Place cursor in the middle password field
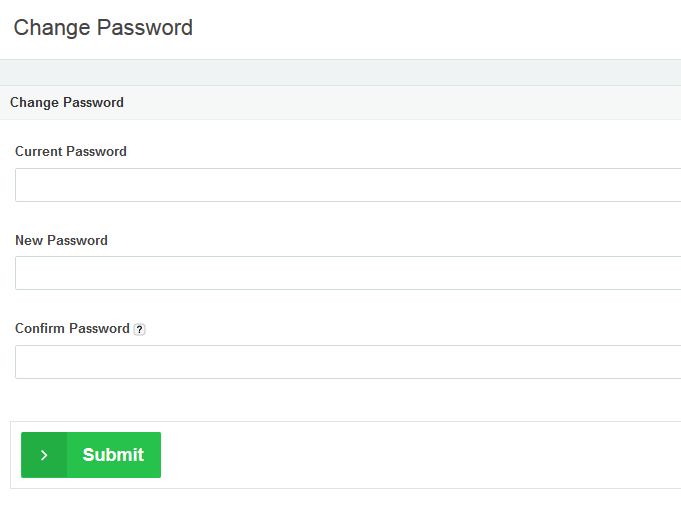 point(348,273)
